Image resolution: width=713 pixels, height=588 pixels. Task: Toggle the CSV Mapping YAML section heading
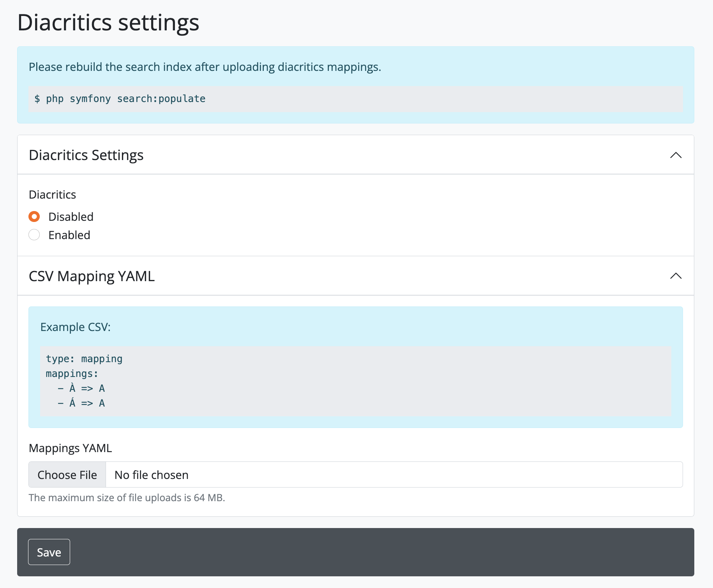pos(92,276)
